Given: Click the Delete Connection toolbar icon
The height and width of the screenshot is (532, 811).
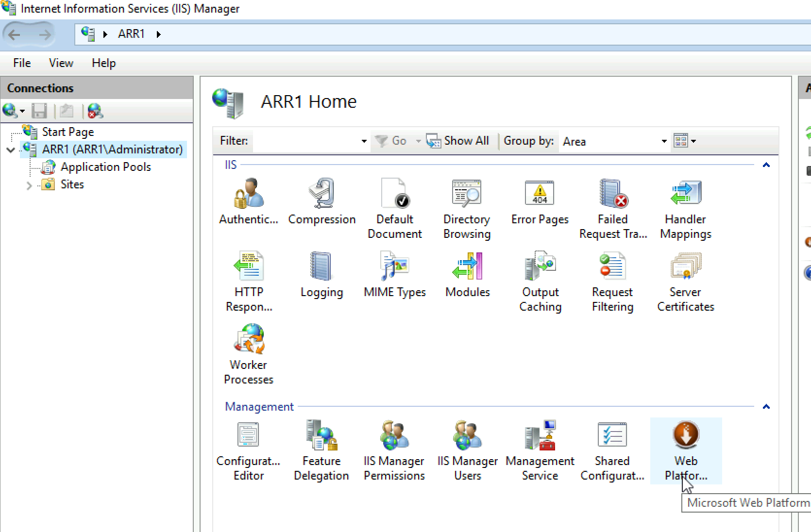Looking at the screenshot, I should pos(96,111).
